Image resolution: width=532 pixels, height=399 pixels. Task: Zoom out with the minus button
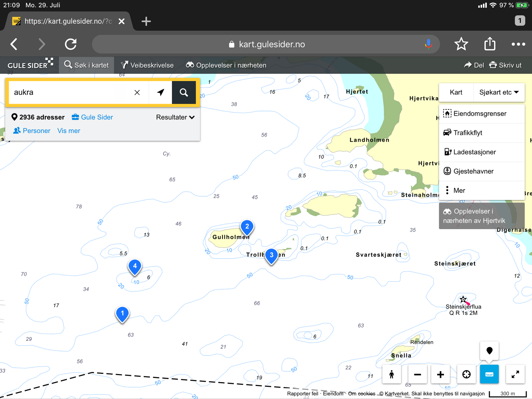click(x=418, y=374)
